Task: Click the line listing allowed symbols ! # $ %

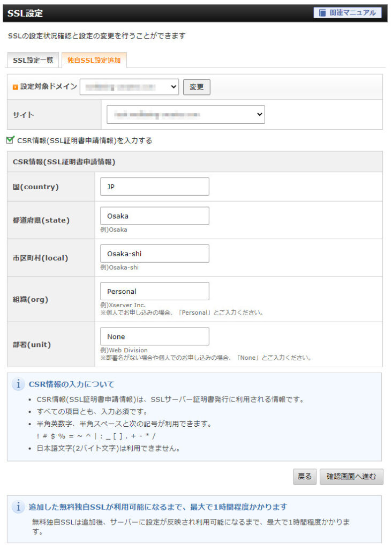Action: [96, 436]
